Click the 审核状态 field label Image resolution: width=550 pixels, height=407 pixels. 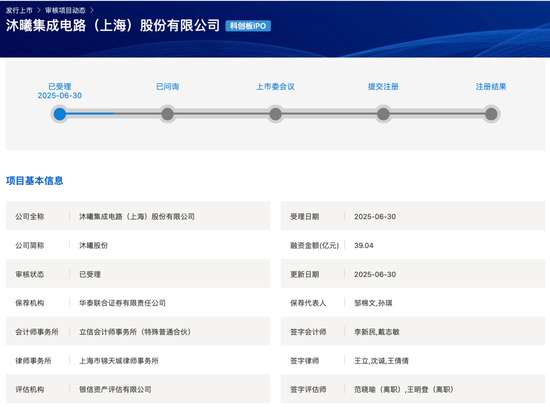(x=29, y=274)
